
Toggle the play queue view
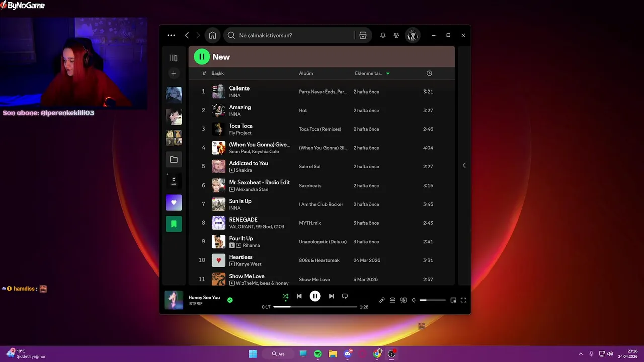pyautogui.click(x=392, y=300)
